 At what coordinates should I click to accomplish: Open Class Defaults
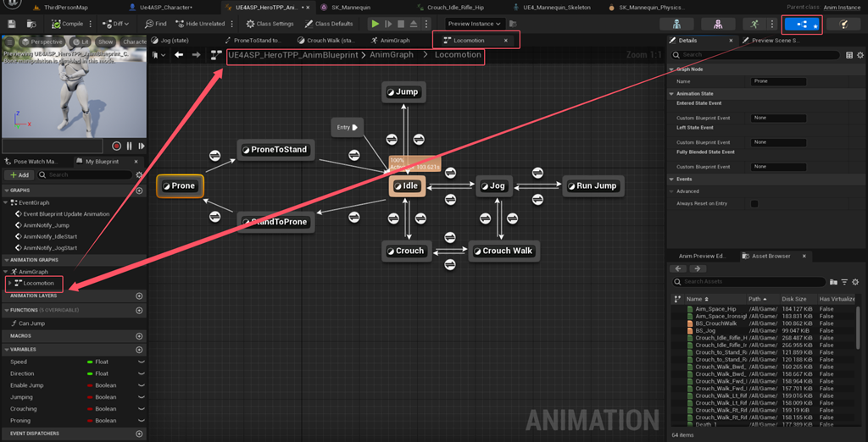coord(328,24)
